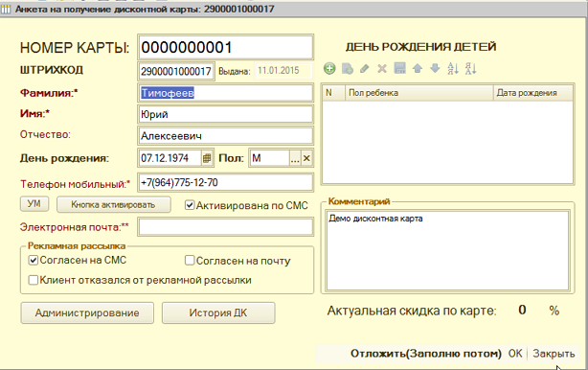Add a new child birthday row
The height and width of the screenshot is (370, 588).
329,69
